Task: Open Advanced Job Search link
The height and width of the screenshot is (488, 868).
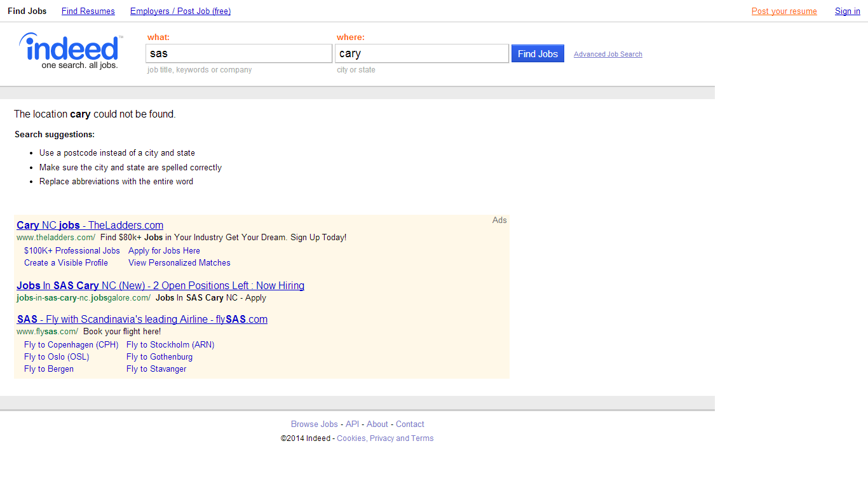Action: [607, 55]
